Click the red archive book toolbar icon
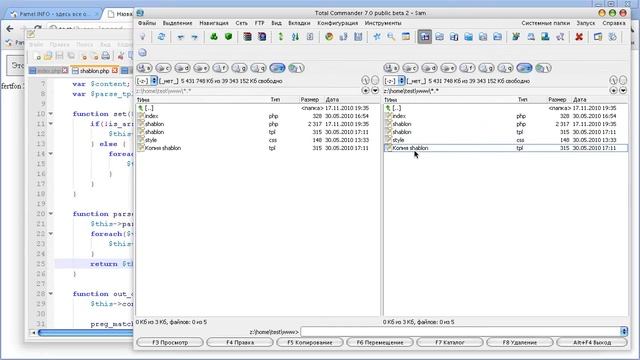The image size is (640, 360). pyautogui.click(x=247, y=37)
